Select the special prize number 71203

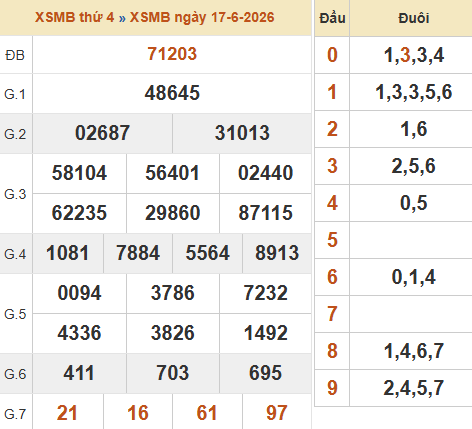[x=172, y=54]
